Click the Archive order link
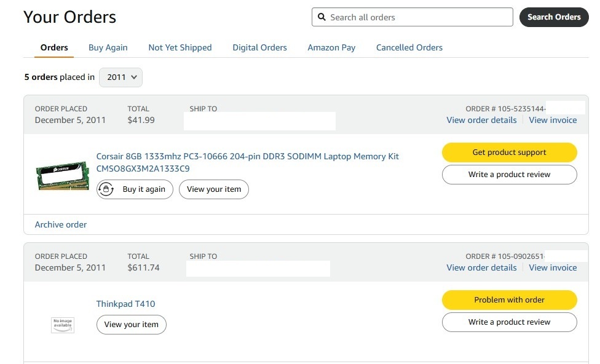600x364 pixels. pos(61,224)
